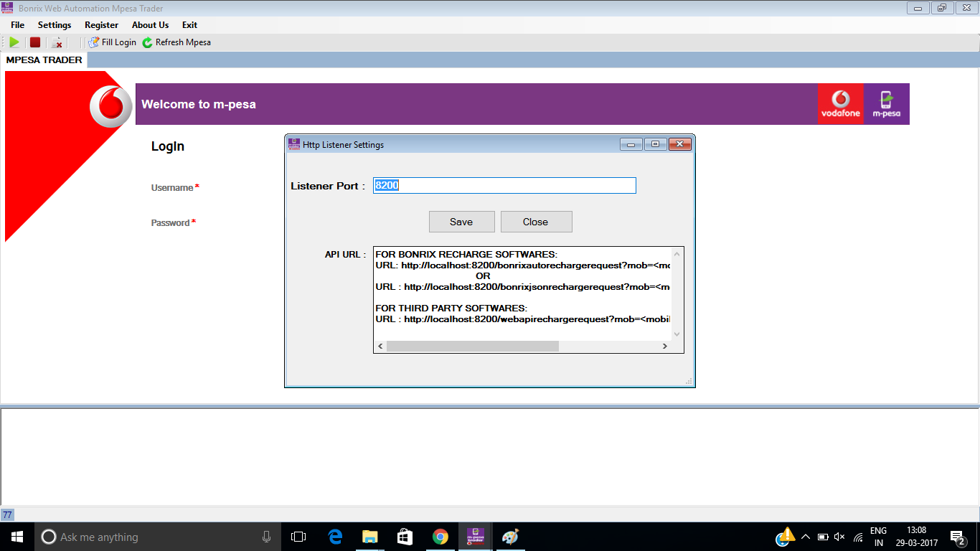Image resolution: width=980 pixels, height=551 pixels.
Task: Click the green Start play icon
Action: coord(14,42)
